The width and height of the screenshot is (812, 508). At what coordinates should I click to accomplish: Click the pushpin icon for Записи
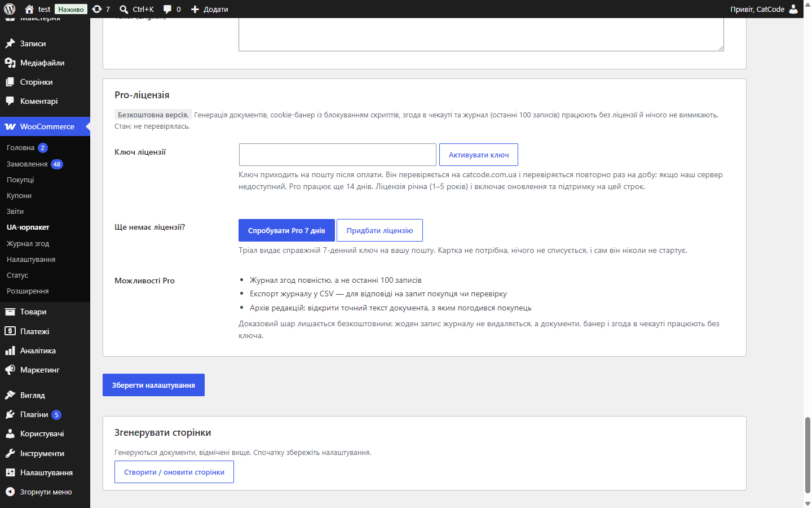click(10, 43)
